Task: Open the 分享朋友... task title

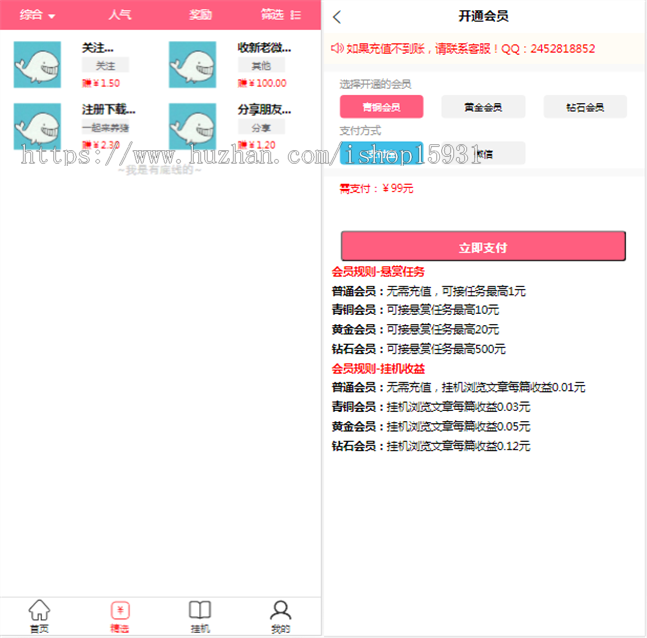Action: click(x=264, y=109)
